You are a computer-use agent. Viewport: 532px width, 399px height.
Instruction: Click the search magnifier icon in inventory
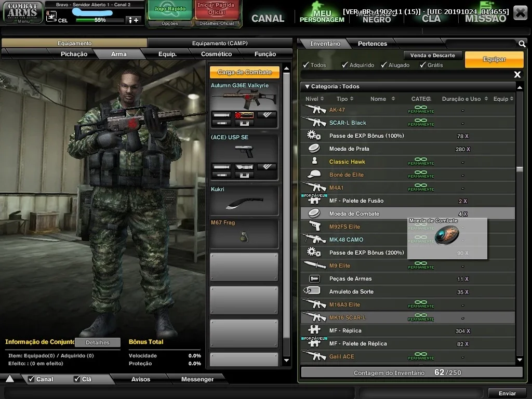click(x=522, y=44)
